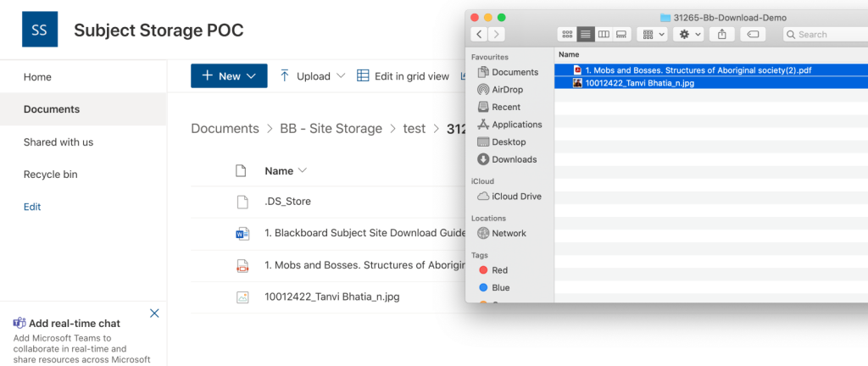868x366 pixels.
Task: Click Finder forward navigation arrow
Action: tap(497, 34)
